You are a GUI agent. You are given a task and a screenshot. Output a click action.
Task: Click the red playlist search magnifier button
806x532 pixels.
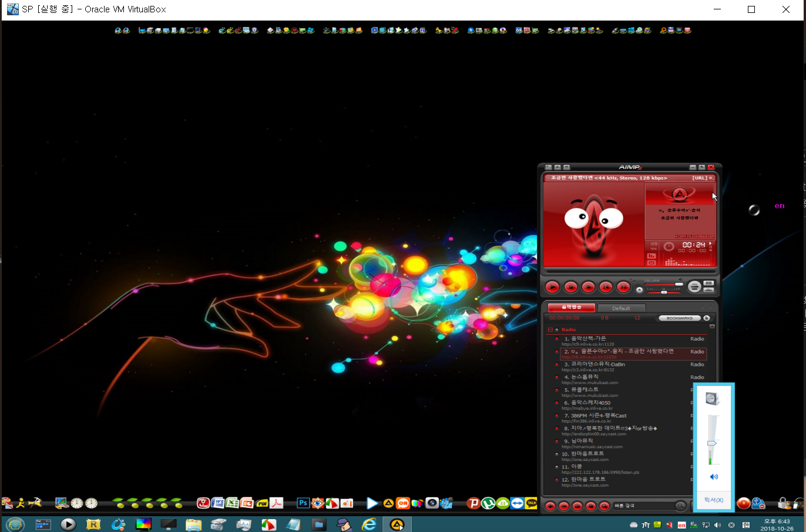click(x=604, y=506)
